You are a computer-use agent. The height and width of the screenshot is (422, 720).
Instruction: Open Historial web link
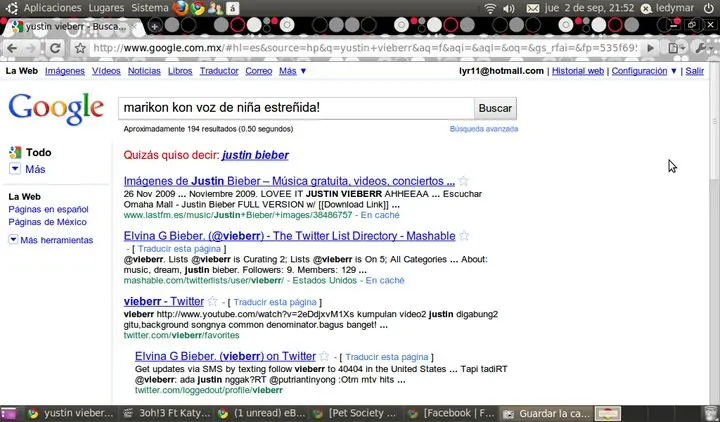pyautogui.click(x=578, y=71)
